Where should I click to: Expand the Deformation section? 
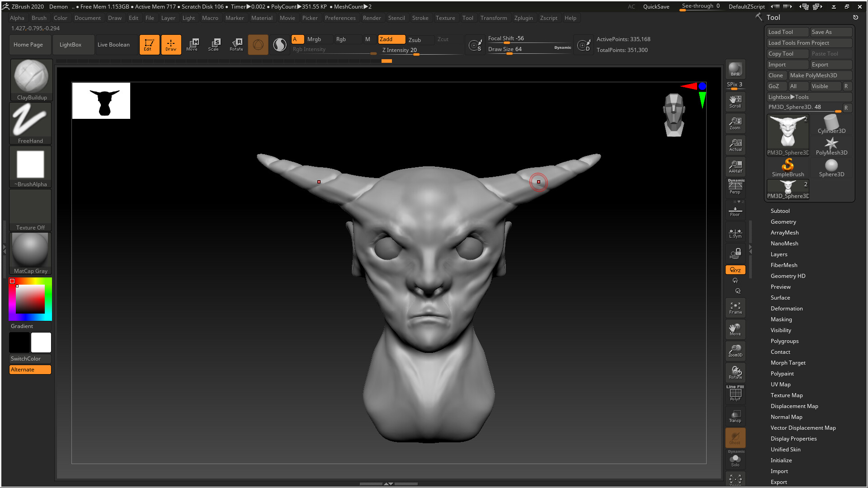click(787, 308)
